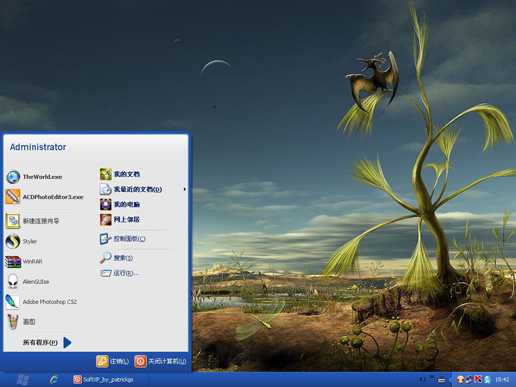Click the orange face tray icon

[x=460, y=379]
